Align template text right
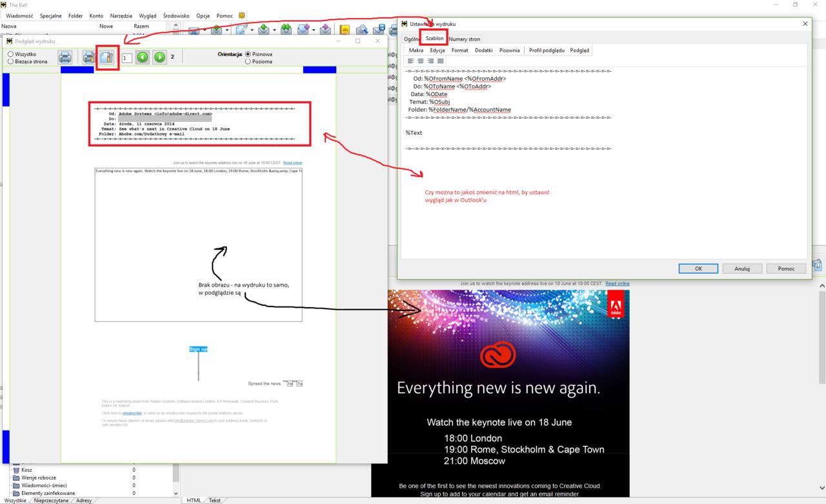This screenshot has width=826, height=504. [430, 61]
